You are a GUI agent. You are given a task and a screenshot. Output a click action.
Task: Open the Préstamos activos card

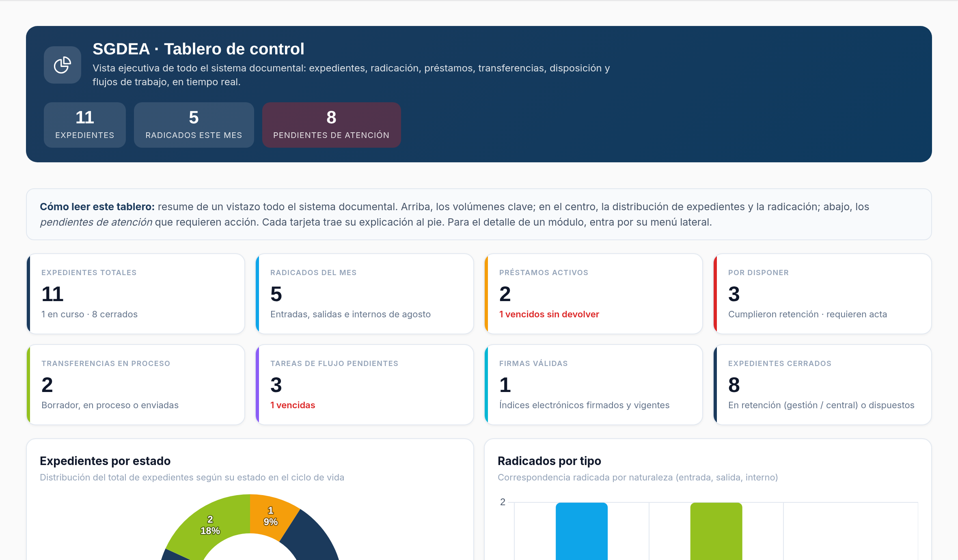tap(594, 294)
